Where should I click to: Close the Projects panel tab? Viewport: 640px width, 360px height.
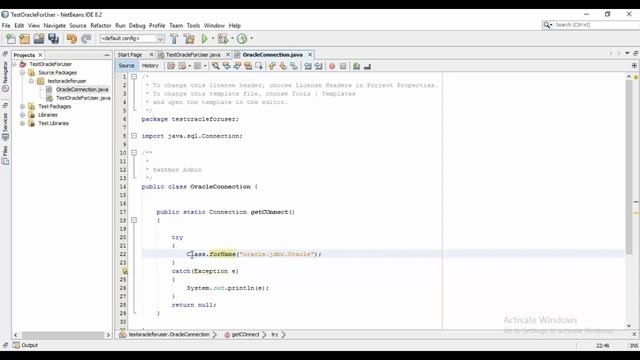click(x=40, y=55)
